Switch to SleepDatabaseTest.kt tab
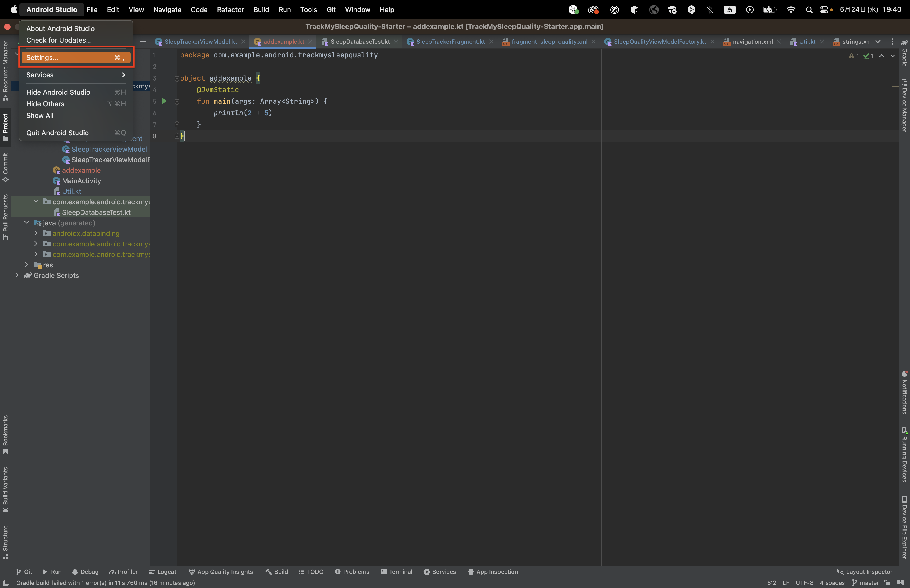 tap(360, 42)
